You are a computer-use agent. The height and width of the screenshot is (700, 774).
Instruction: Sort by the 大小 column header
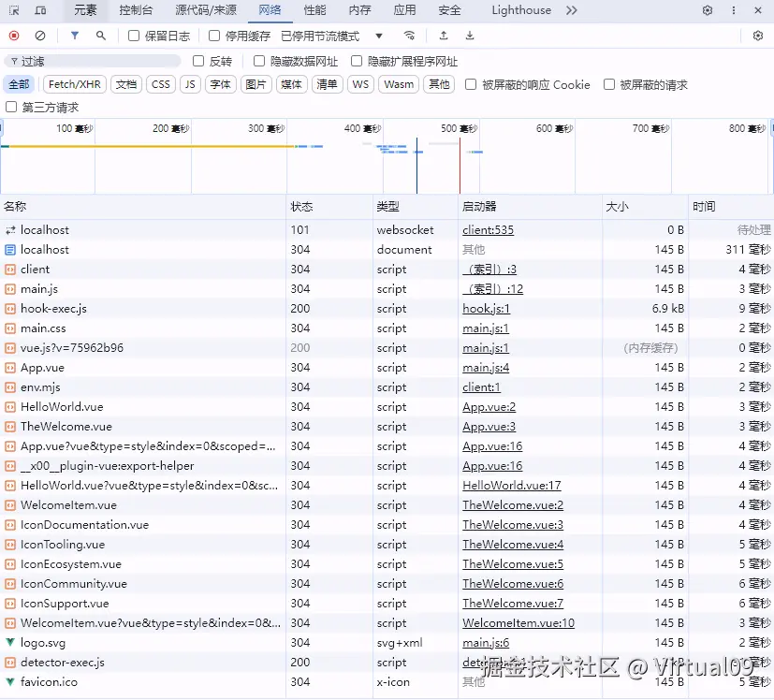645,207
